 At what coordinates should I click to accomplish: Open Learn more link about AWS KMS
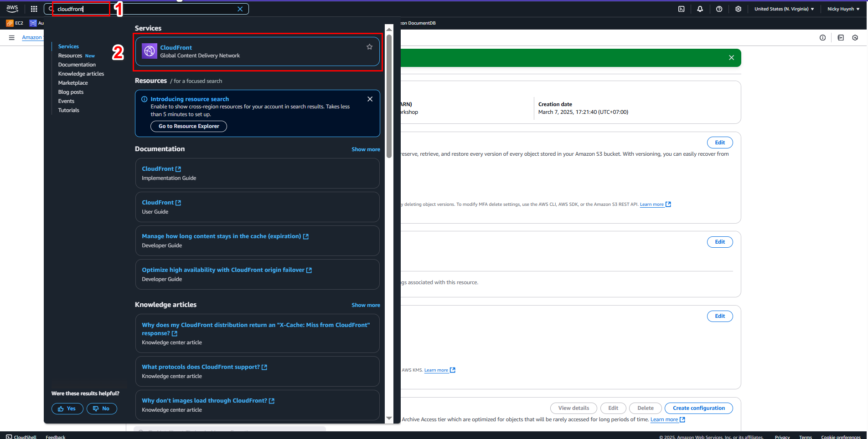439,370
